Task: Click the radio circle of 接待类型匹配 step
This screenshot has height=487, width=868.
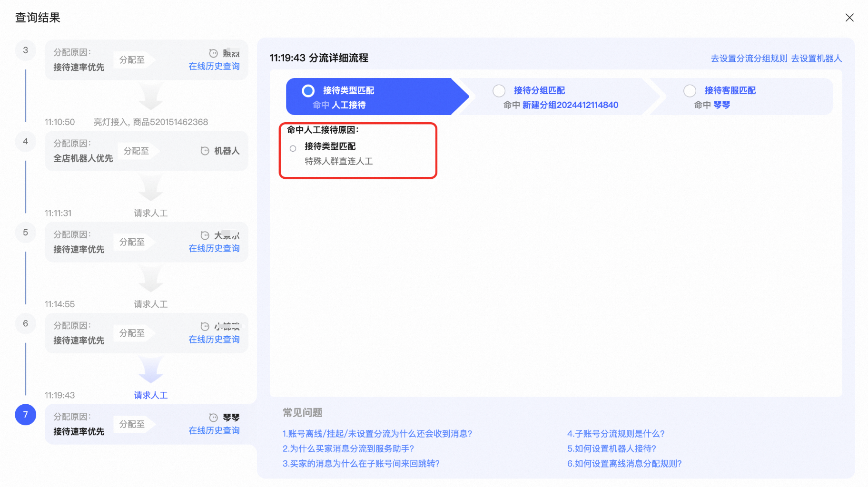Action: [x=308, y=90]
